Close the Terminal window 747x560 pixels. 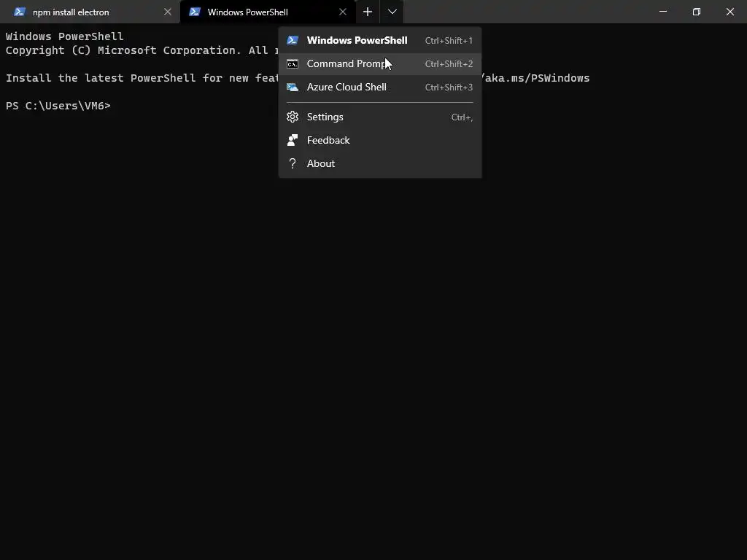729,12
